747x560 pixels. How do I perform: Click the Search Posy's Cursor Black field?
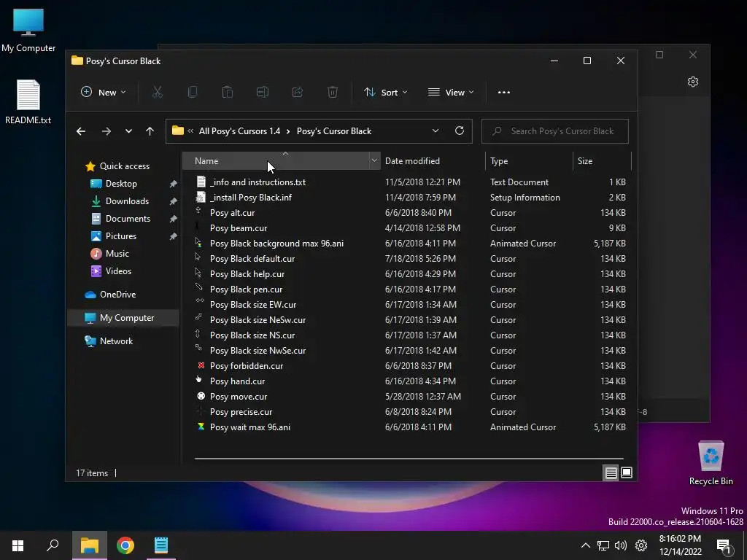tap(554, 131)
